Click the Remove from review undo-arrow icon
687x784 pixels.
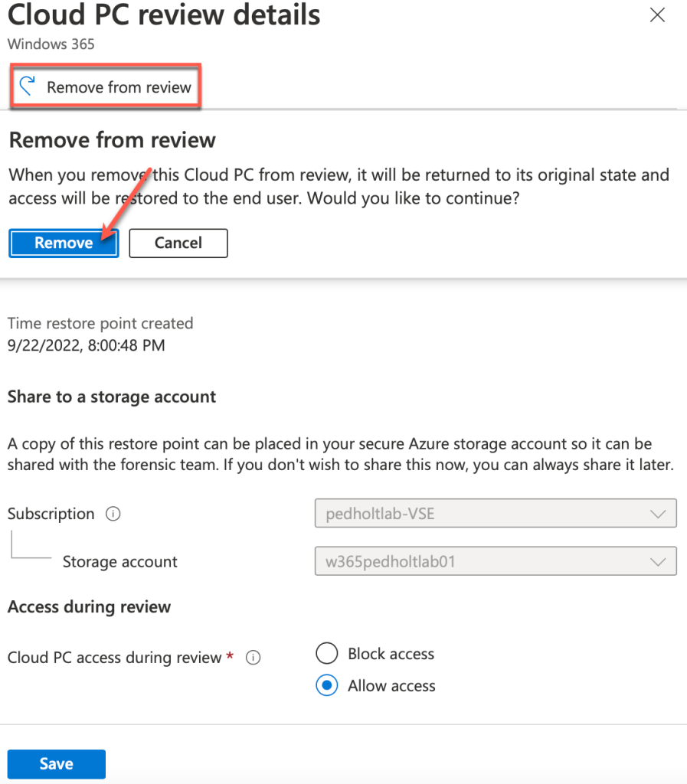28,86
